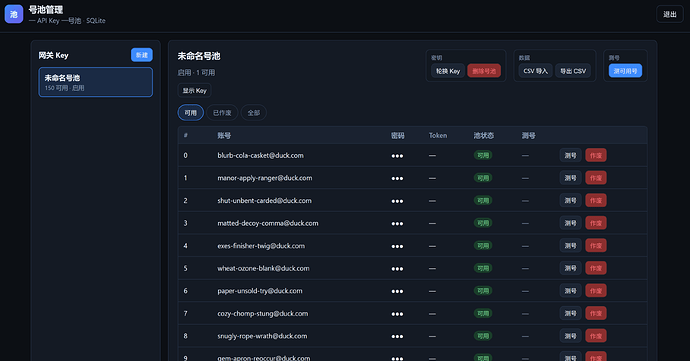690x361 pixels.
Task: Click the 密码 column header
Action: point(398,136)
